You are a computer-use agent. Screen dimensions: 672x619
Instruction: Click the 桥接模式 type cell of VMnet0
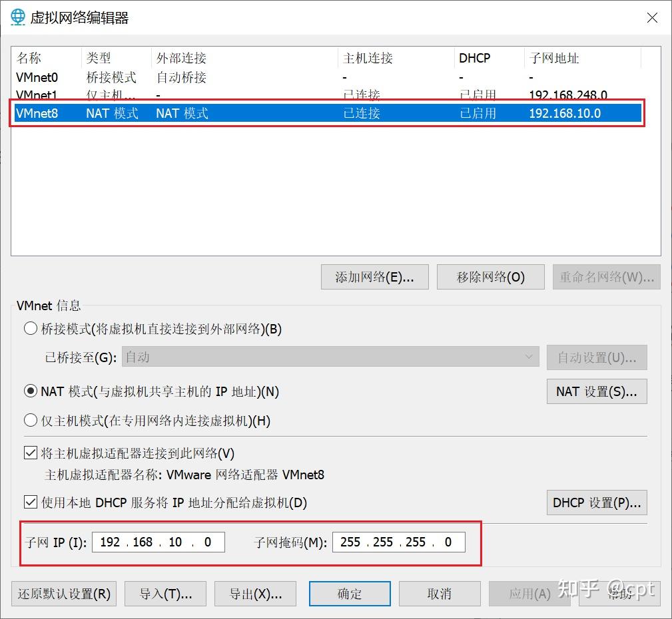(x=111, y=77)
